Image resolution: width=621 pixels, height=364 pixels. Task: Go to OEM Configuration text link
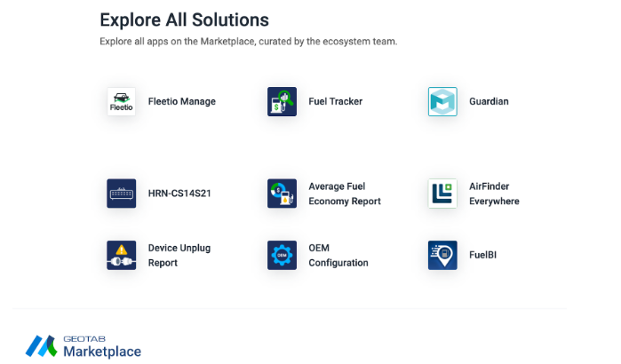tap(338, 255)
